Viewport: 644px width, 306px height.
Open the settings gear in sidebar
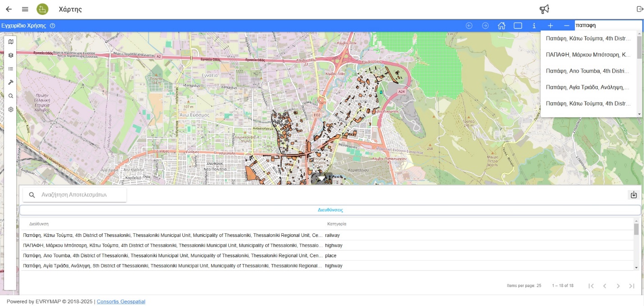(x=11, y=109)
